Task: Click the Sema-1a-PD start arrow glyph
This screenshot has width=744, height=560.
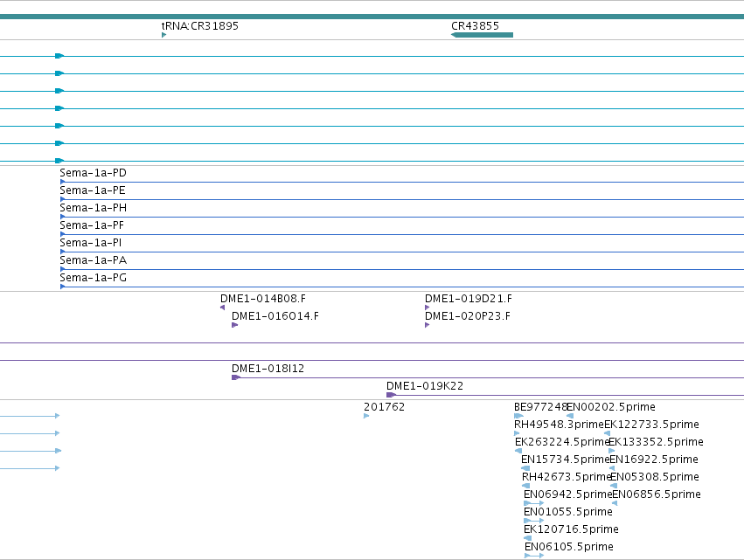Action: (x=63, y=182)
